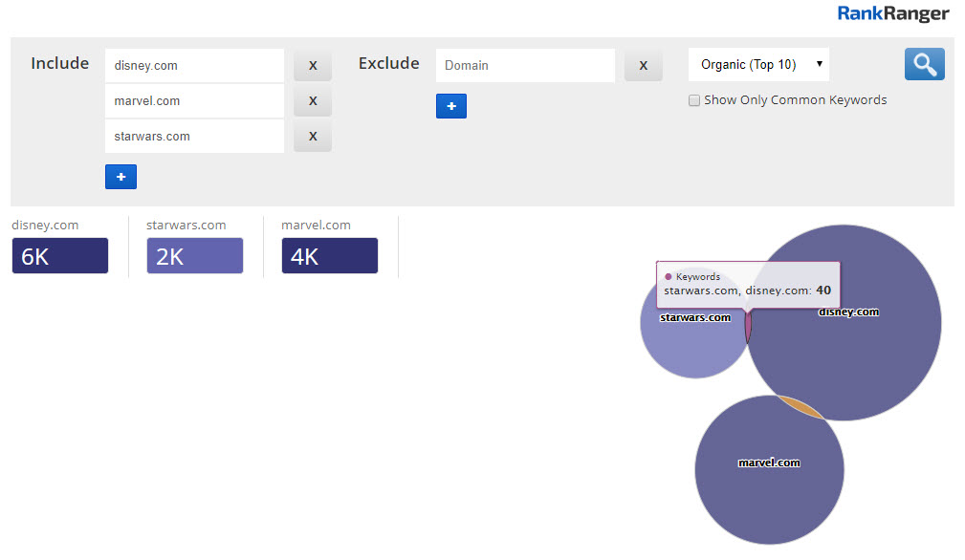Remove disney.com with its X button
This screenshot has width=965, height=560.
click(x=312, y=66)
